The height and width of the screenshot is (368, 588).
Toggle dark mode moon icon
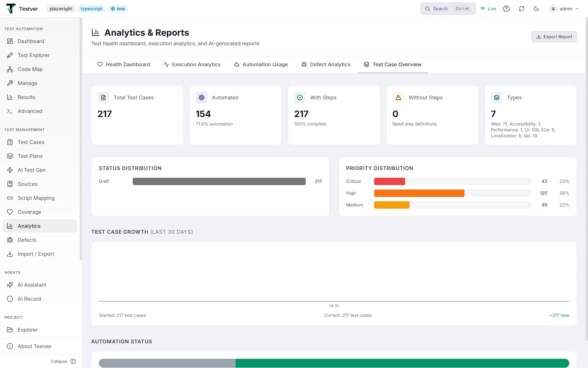pos(536,9)
